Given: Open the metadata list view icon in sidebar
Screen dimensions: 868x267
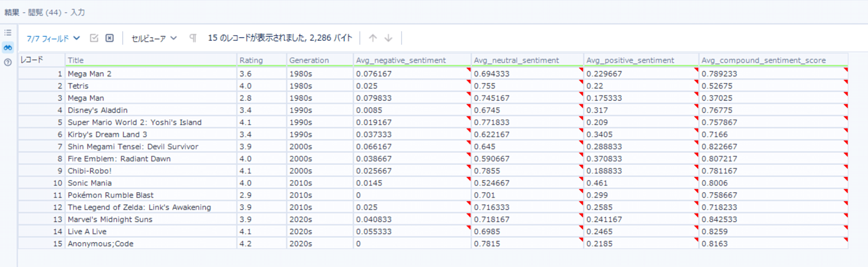Looking at the screenshot, I should click(8, 33).
